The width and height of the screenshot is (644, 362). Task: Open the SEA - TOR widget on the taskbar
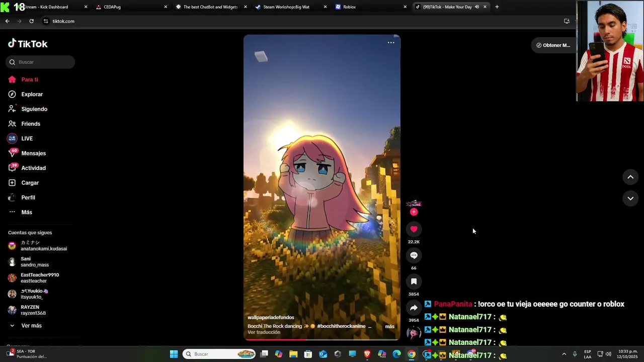click(28, 354)
